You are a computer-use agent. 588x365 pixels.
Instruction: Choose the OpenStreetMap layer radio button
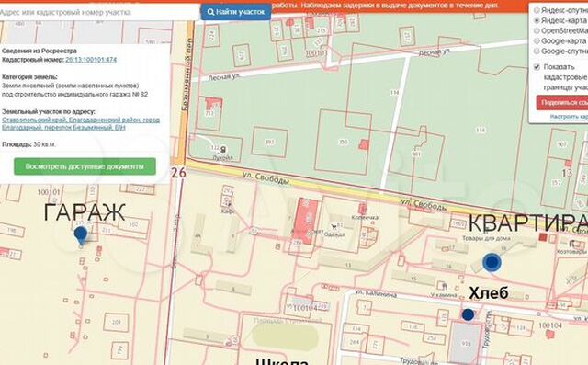pyautogui.click(x=537, y=30)
